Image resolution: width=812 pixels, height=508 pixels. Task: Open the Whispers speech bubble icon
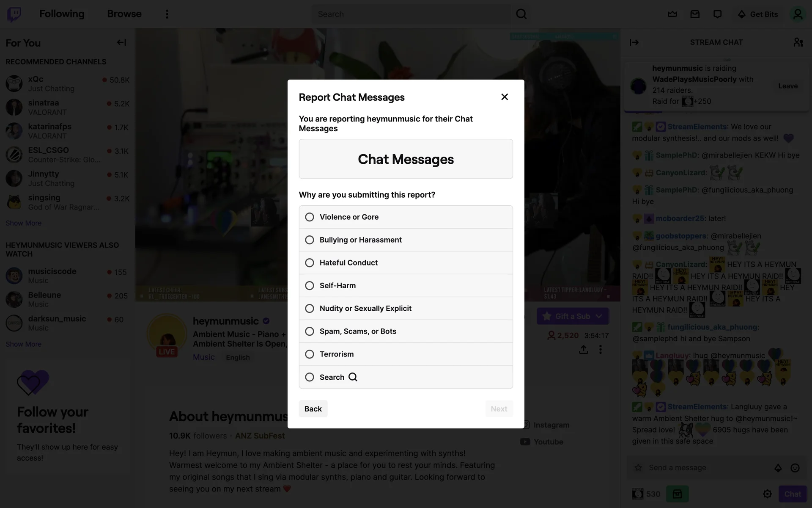click(717, 14)
